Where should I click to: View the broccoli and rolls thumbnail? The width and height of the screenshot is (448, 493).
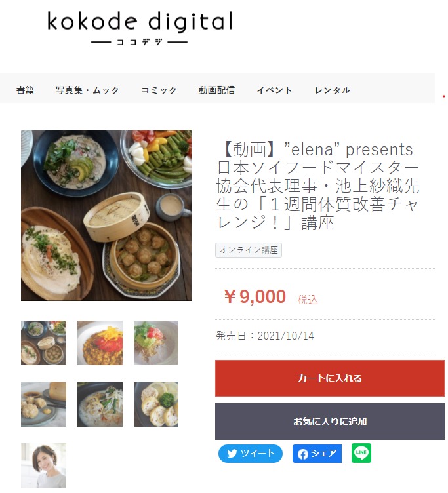click(x=156, y=404)
